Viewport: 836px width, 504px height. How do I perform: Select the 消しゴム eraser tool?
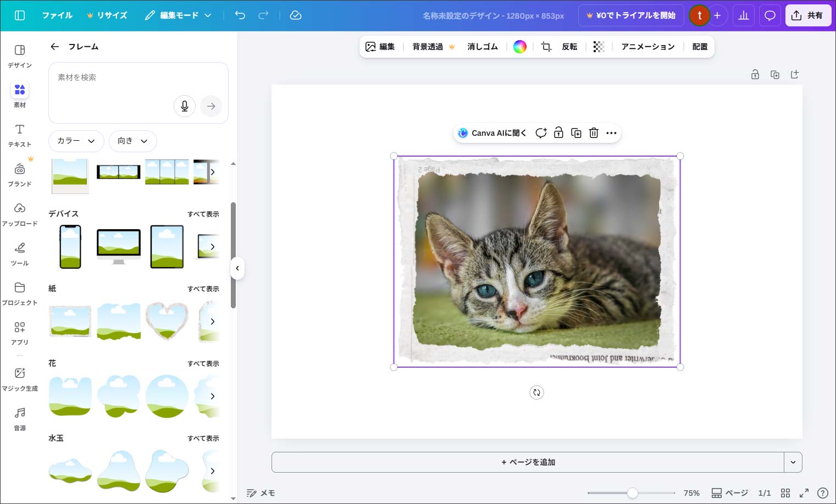pyautogui.click(x=482, y=47)
